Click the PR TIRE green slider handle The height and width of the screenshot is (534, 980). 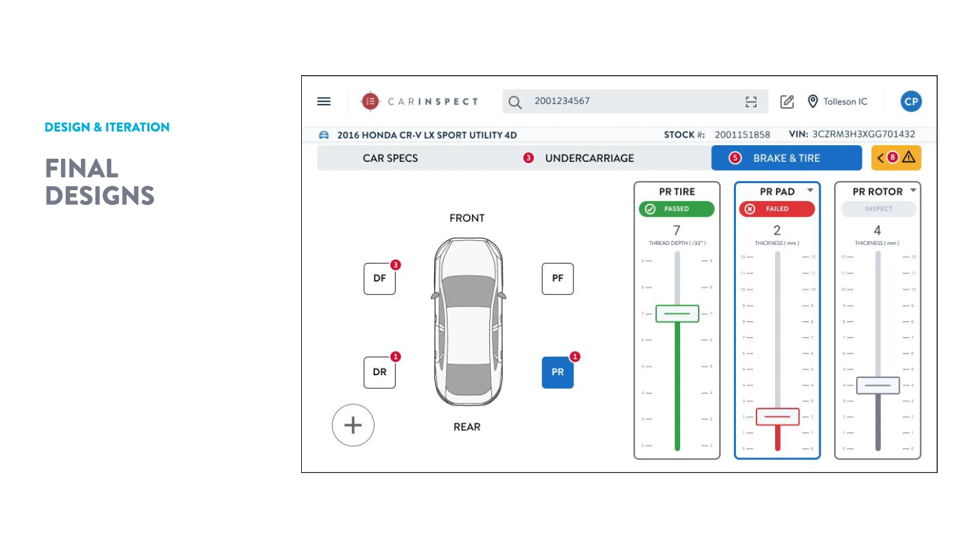677,314
